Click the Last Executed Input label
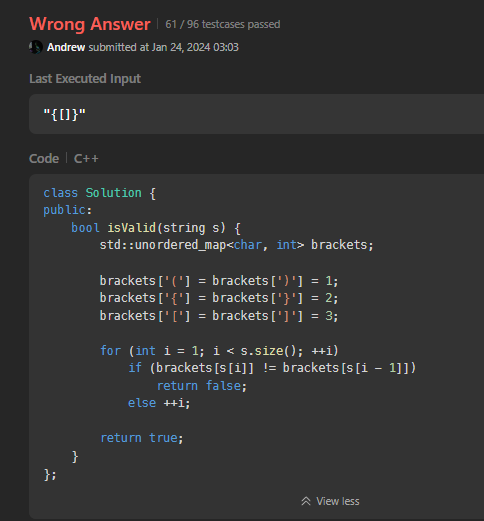The width and height of the screenshot is (484, 521). [x=85, y=79]
